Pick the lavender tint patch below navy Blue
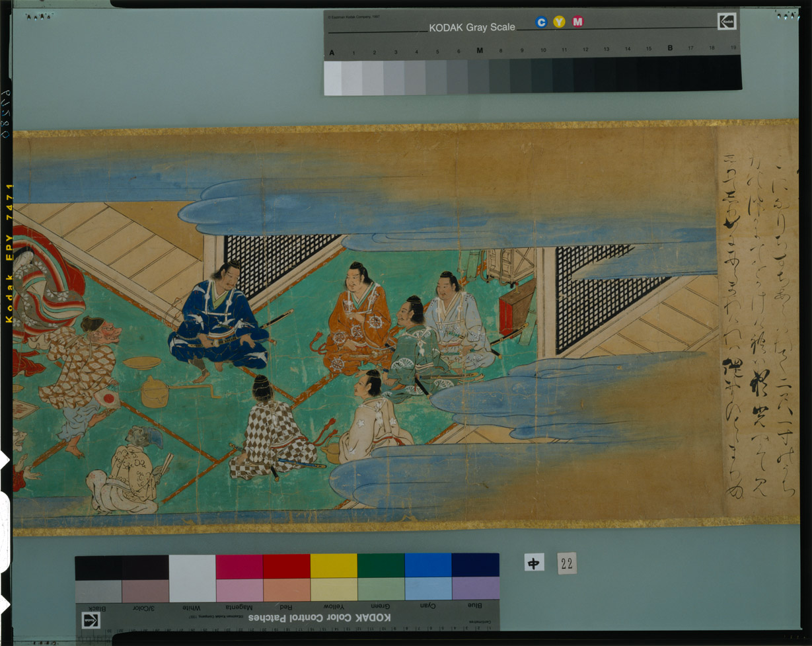This screenshot has width=812, height=646. pos(476,588)
